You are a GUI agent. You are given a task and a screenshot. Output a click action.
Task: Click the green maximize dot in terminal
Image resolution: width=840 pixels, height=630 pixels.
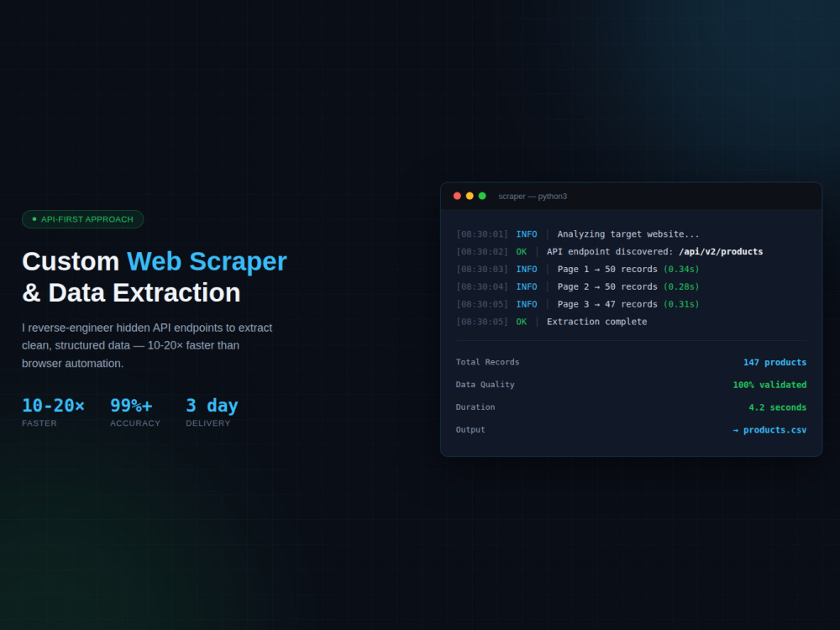(482, 196)
